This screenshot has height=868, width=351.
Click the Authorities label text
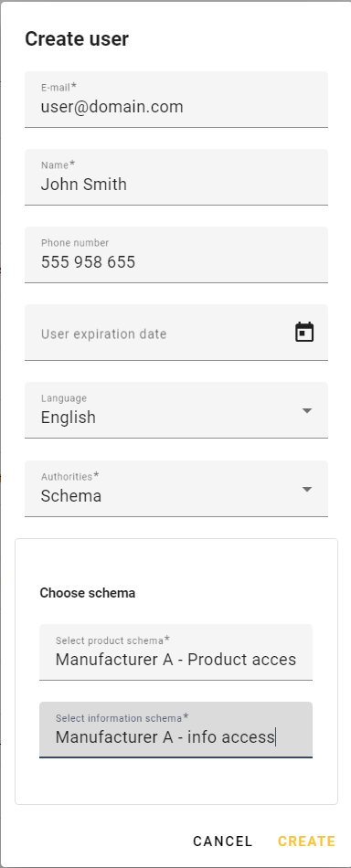69,477
